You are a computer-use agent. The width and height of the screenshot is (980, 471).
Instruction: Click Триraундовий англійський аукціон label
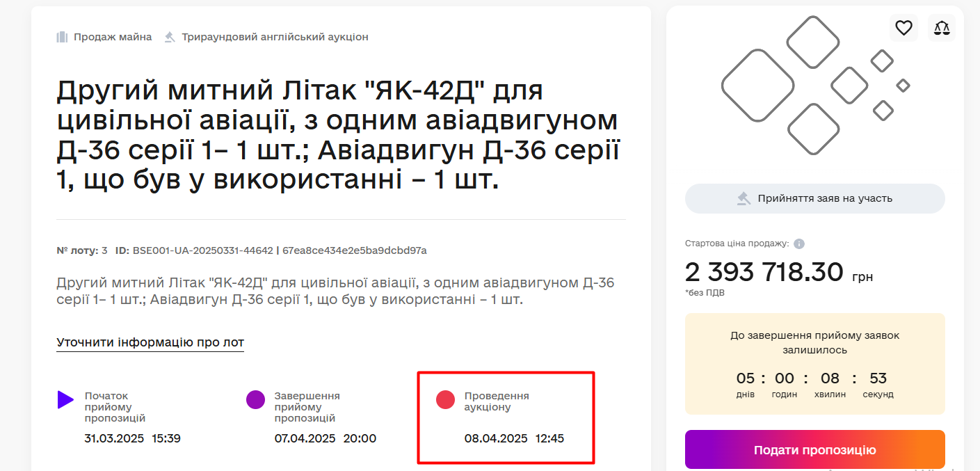point(275,37)
